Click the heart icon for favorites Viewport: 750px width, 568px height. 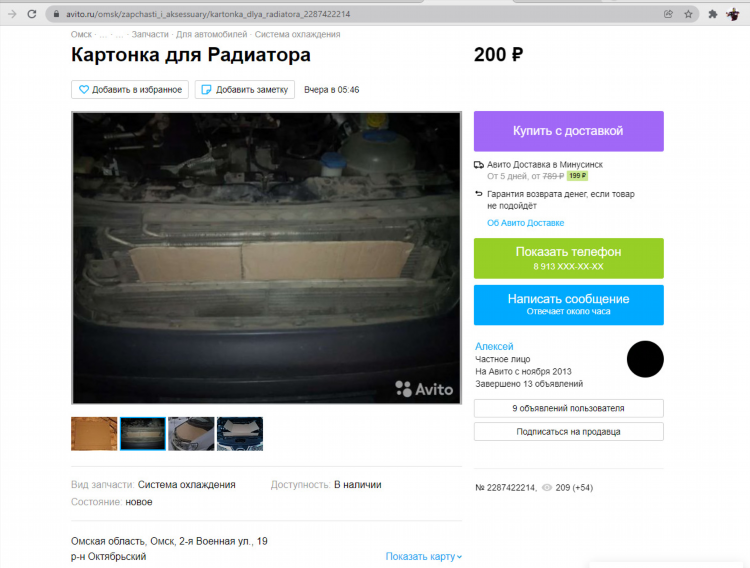tap(84, 89)
